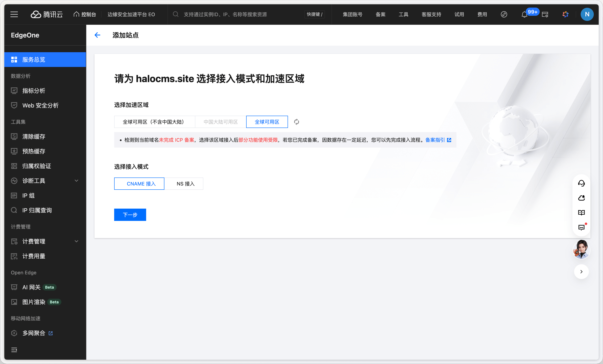Click the N user avatar
Screen dimensions: 603x364
[587, 14]
